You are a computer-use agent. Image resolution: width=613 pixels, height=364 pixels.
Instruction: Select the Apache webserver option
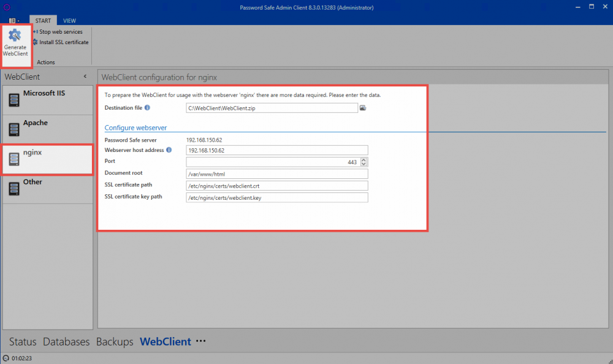[48, 129]
